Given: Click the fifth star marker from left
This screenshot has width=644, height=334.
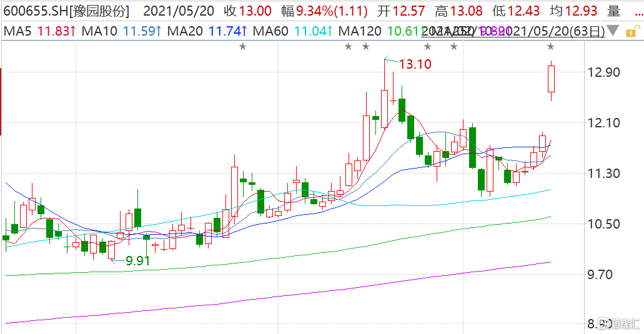Looking at the screenshot, I should [x=454, y=47].
